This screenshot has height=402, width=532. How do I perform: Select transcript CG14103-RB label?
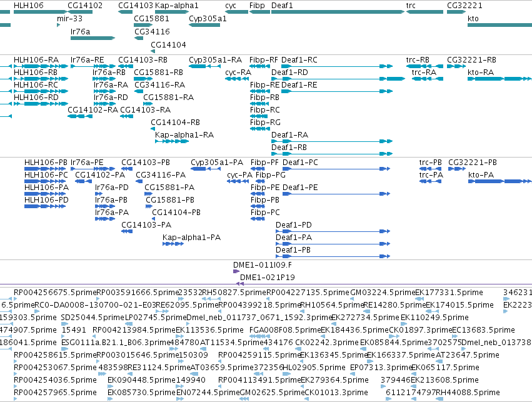(x=143, y=60)
